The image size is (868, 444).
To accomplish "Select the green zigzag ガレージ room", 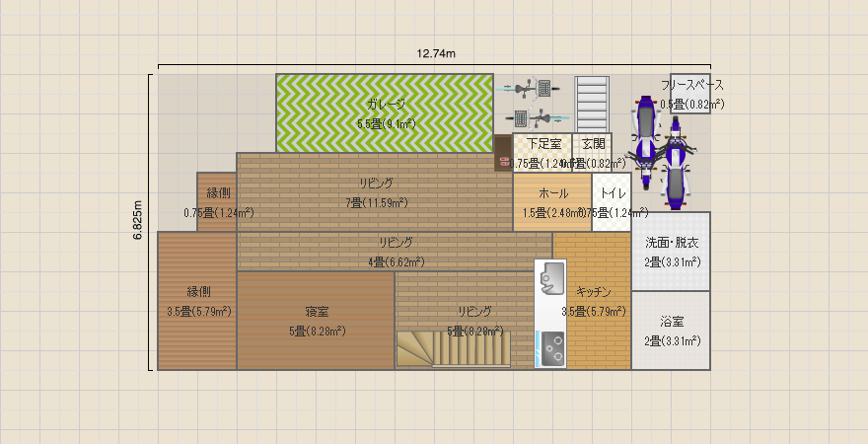I will point(385,112).
